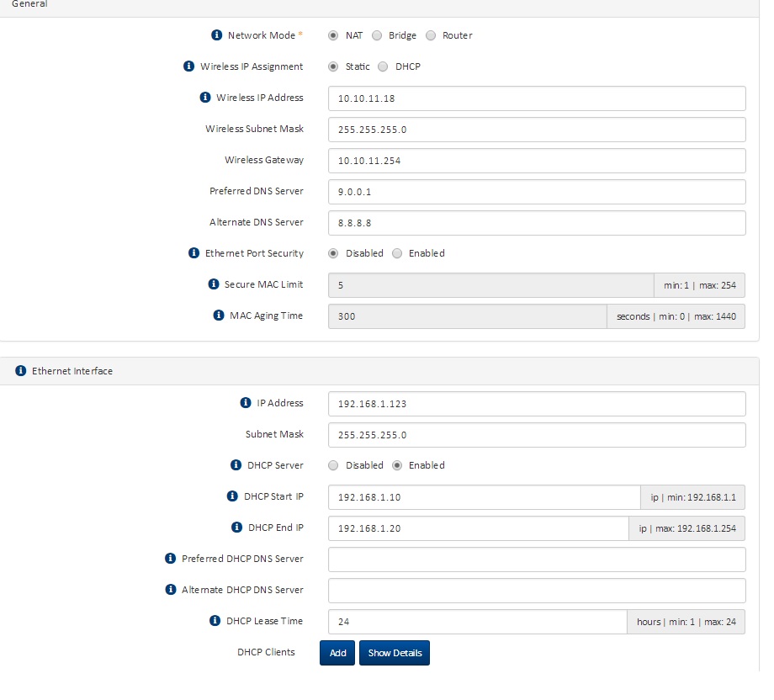This screenshot has height=700, width=774.
Task: Disable the DHCP Server
Action: [333, 465]
